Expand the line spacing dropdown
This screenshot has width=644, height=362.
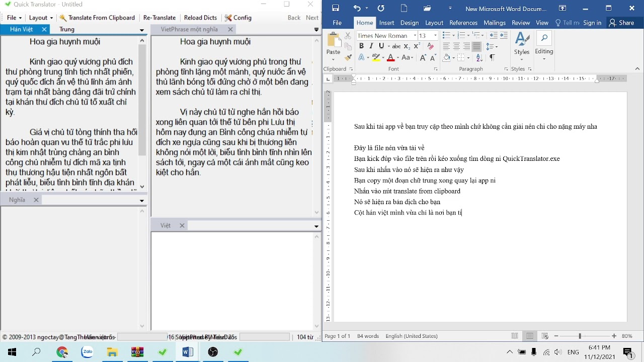point(496,46)
